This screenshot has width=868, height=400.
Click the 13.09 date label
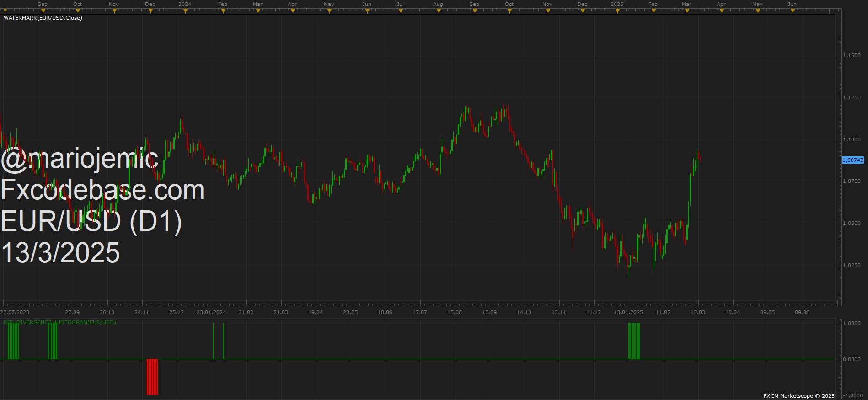pyautogui.click(x=489, y=312)
